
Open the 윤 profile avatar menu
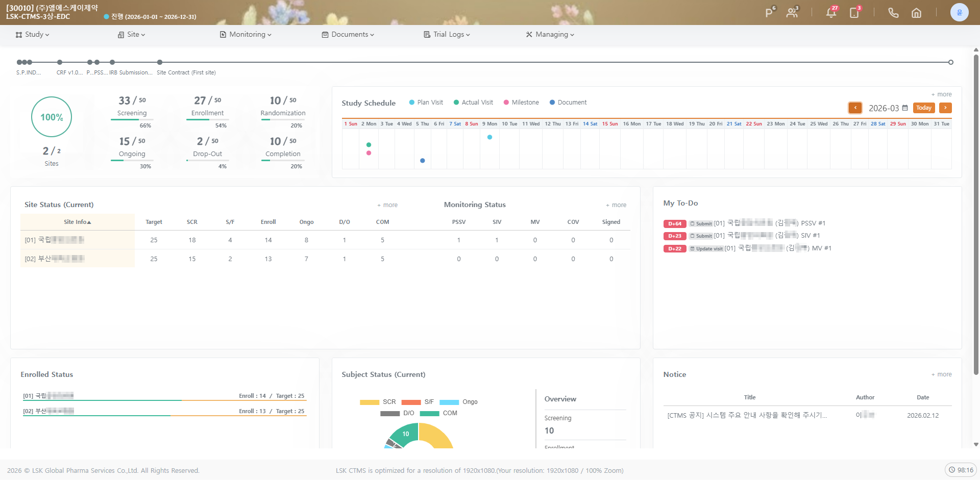pos(960,12)
